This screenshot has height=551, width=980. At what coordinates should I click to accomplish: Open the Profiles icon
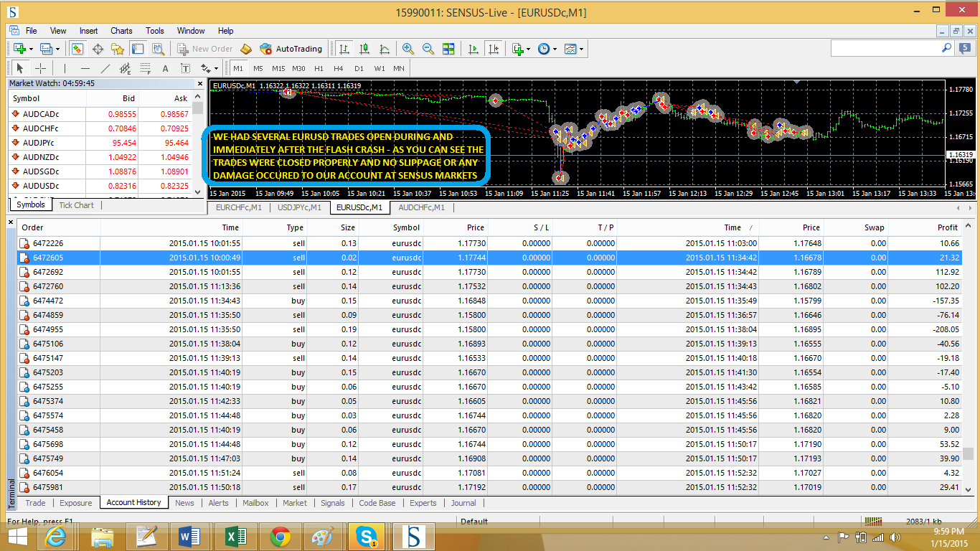click(47, 49)
